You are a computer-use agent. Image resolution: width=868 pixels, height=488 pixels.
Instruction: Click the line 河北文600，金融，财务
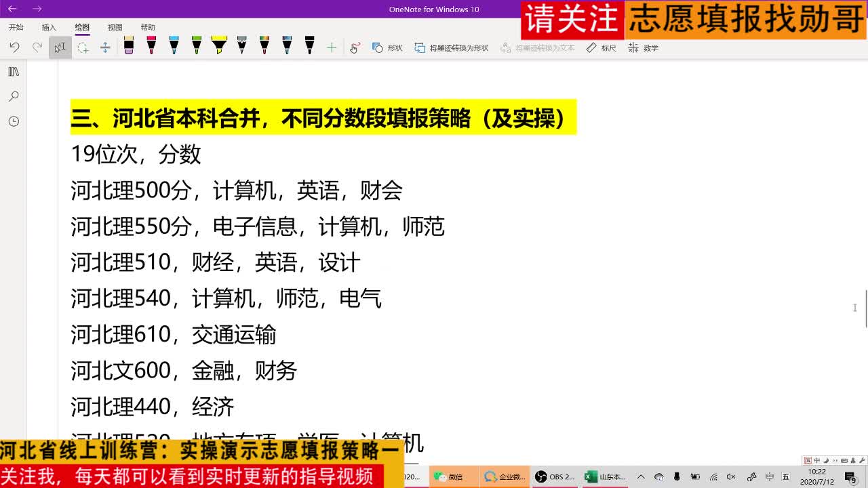tap(184, 370)
